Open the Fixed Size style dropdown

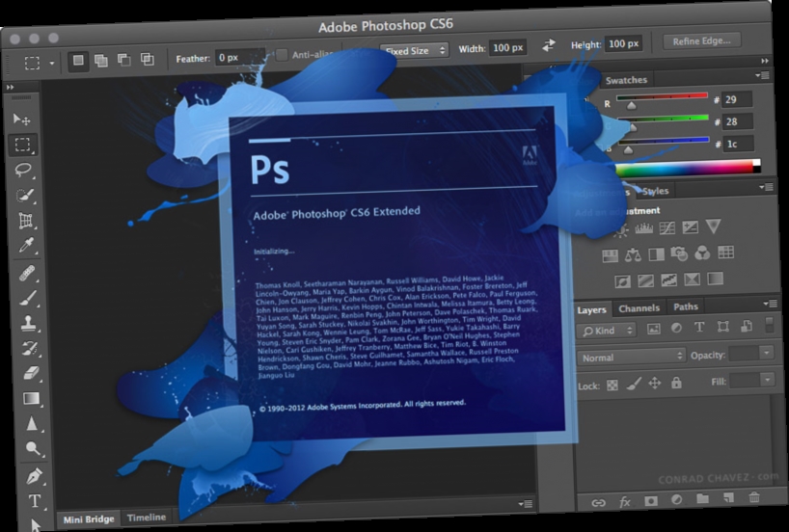(414, 51)
